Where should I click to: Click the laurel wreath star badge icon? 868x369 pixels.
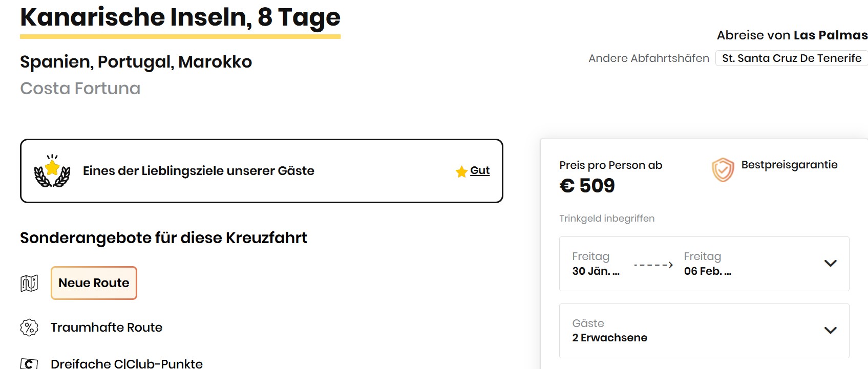[x=51, y=170]
